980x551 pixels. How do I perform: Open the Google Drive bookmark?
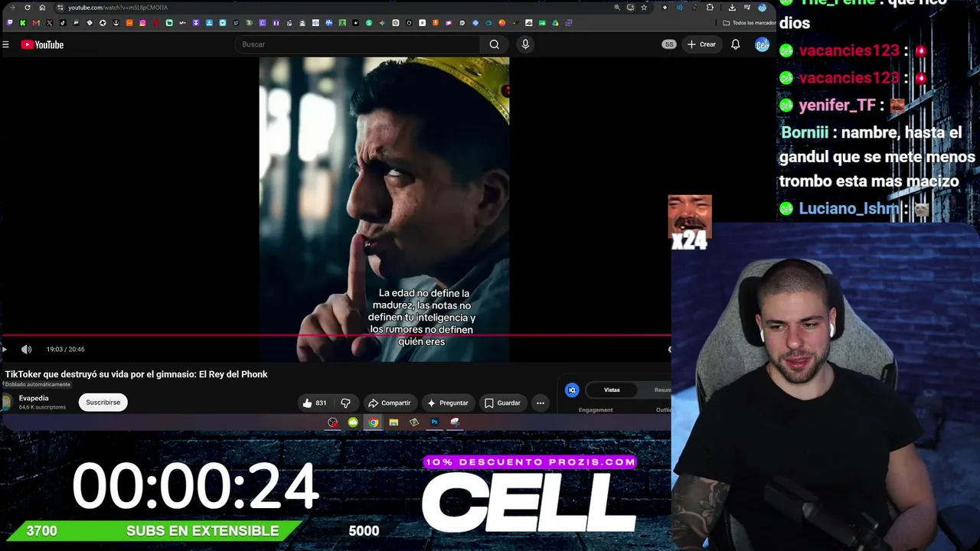tap(555, 23)
